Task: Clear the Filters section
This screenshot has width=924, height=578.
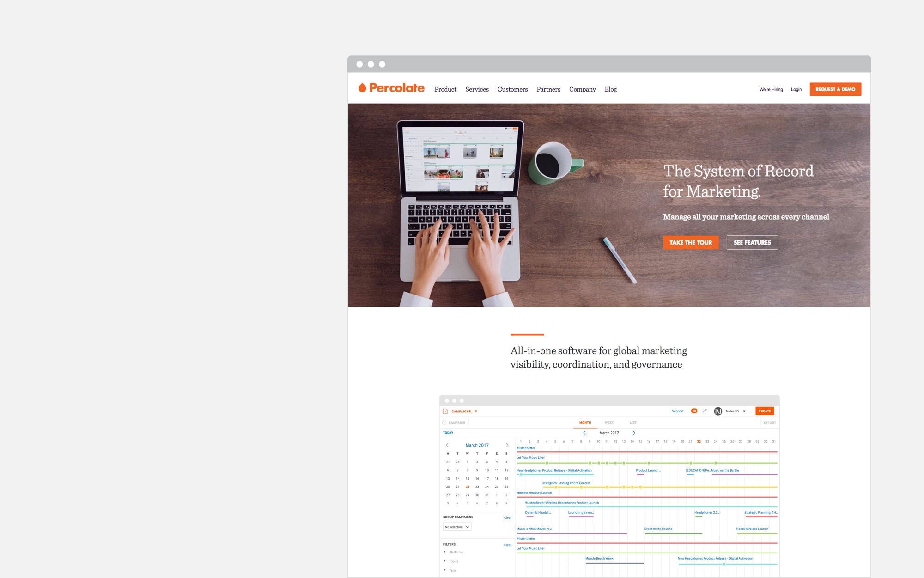Action: pyautogui.click(x=507, y=545)
